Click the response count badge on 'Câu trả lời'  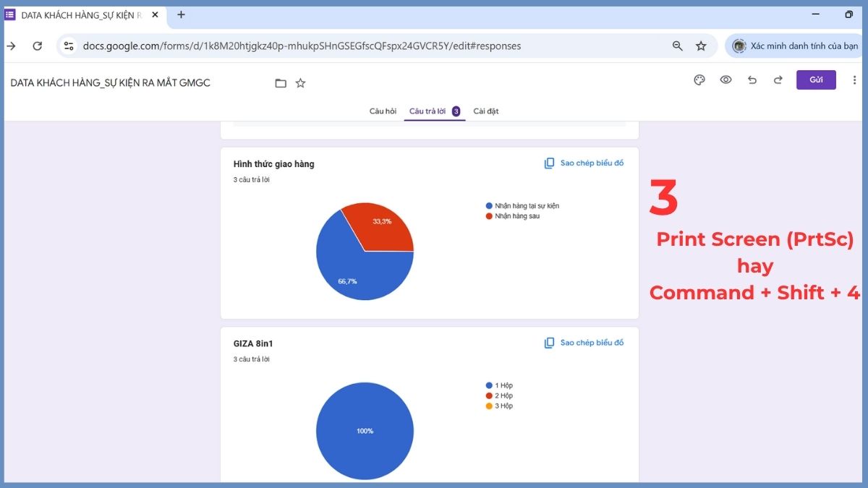click(455, 111)
